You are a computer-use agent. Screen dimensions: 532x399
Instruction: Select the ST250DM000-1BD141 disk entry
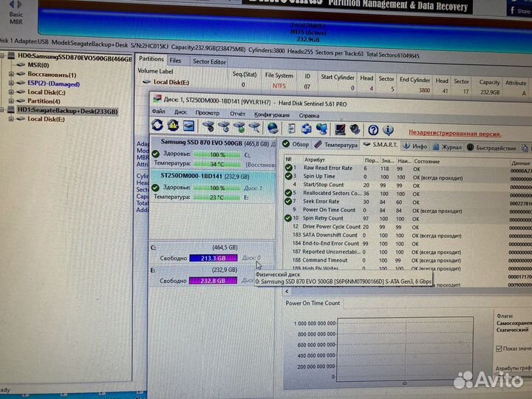(x=213, y=187)
